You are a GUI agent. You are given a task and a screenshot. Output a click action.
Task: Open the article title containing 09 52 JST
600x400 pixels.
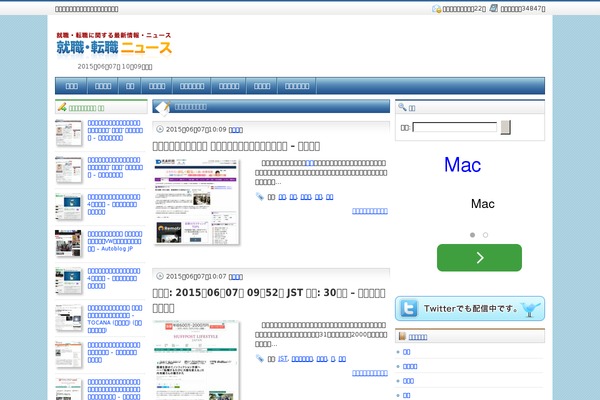click(x=269, y=300)
